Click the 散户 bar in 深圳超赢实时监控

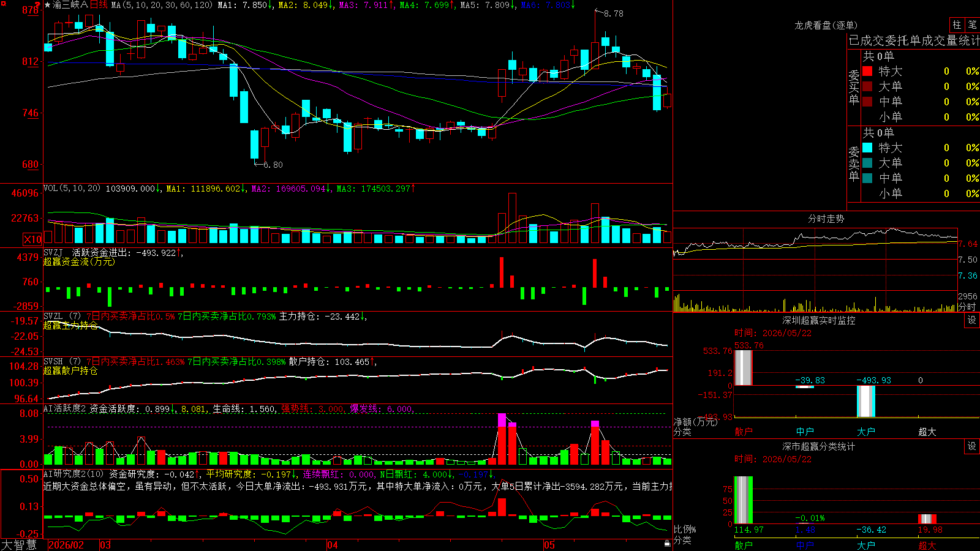(743, 367)
